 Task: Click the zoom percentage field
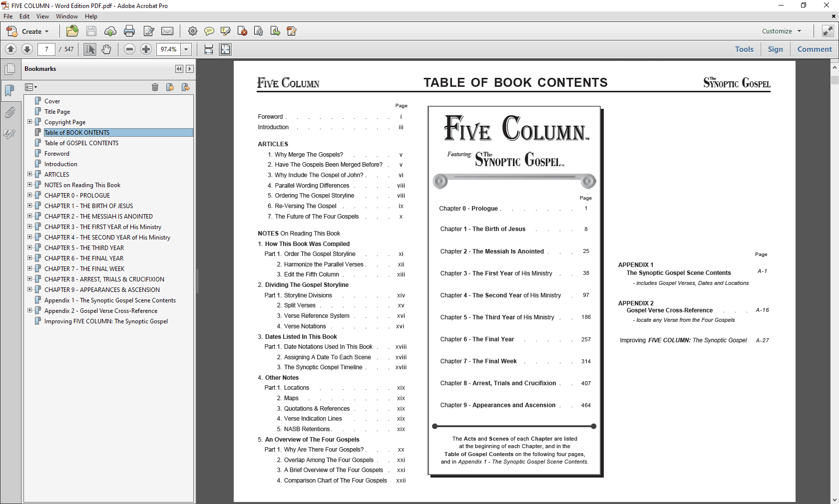tap(169, 49)
